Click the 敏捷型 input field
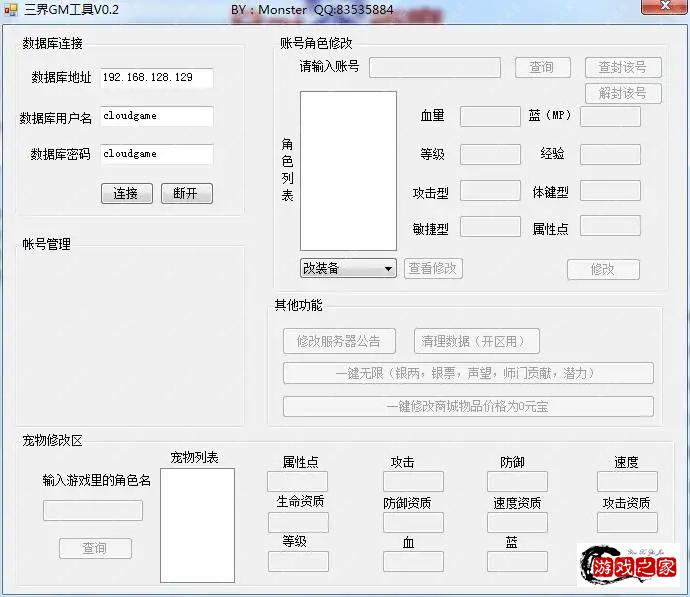 click(x=490, y=226)
